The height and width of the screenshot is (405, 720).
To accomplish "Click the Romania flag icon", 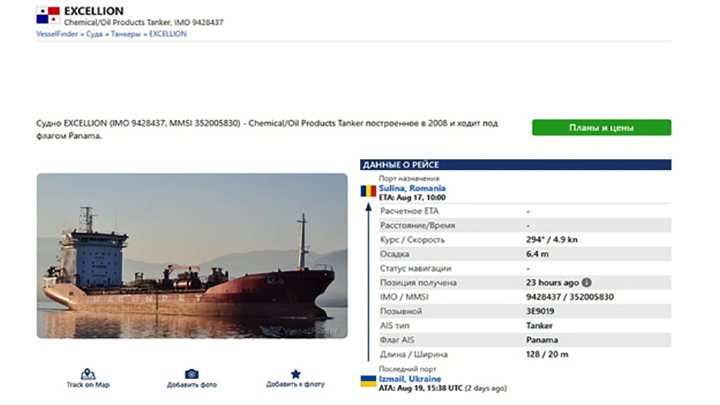I will pos(368,191).
